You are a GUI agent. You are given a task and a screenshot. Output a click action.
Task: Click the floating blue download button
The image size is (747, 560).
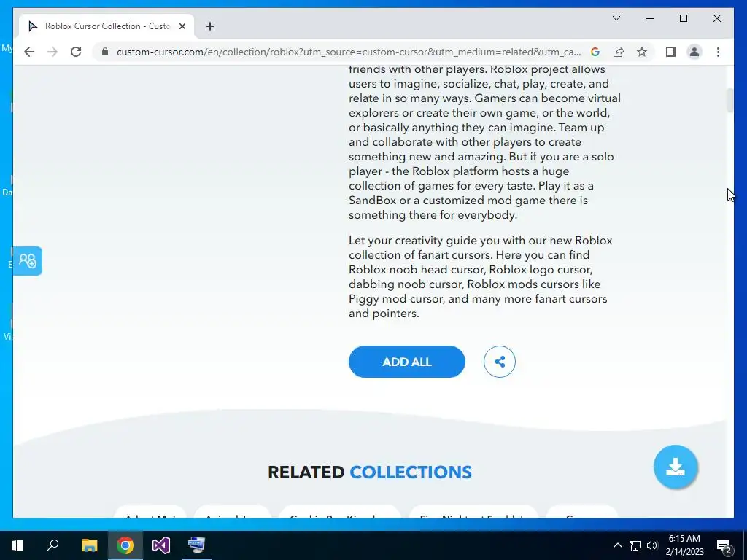point(676,467)
